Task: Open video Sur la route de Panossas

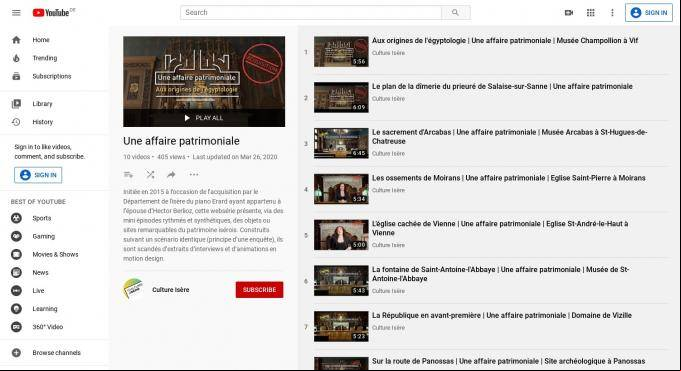Action: pos(508,361)
